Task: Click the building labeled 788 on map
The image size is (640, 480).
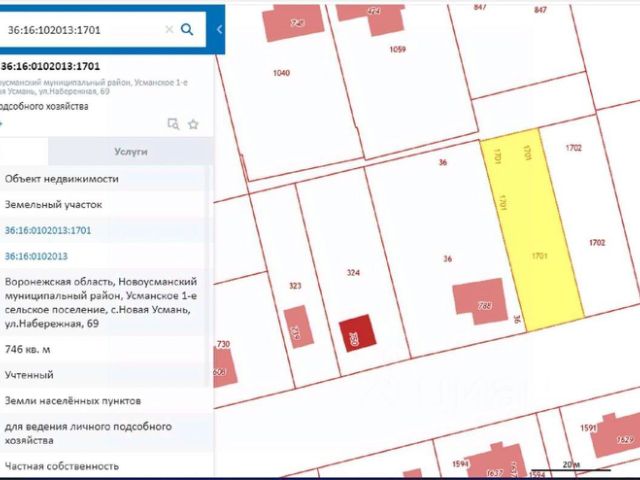Action: click(x=480, y=301)
